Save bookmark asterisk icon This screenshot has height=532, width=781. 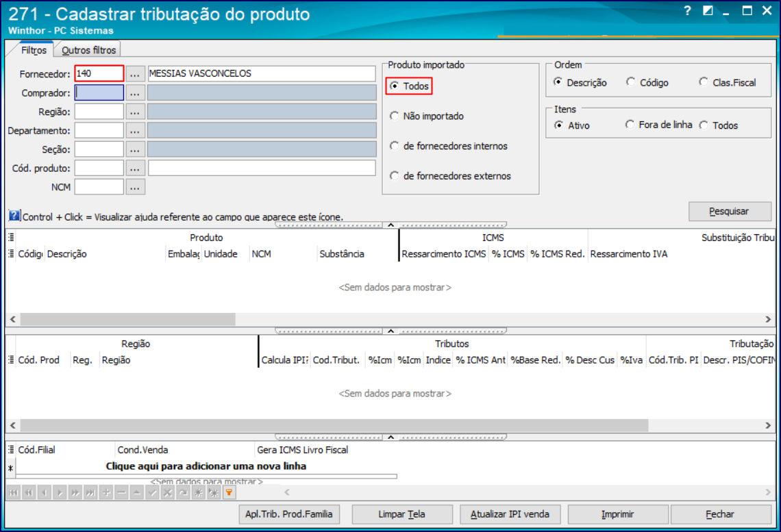[199, 493]
